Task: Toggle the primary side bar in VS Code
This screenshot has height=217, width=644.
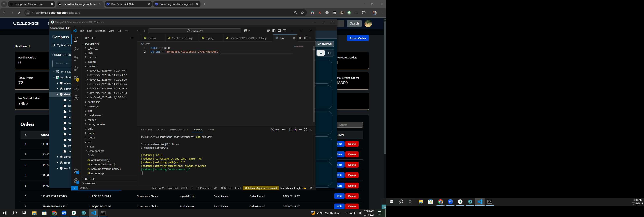Action: 274,31
